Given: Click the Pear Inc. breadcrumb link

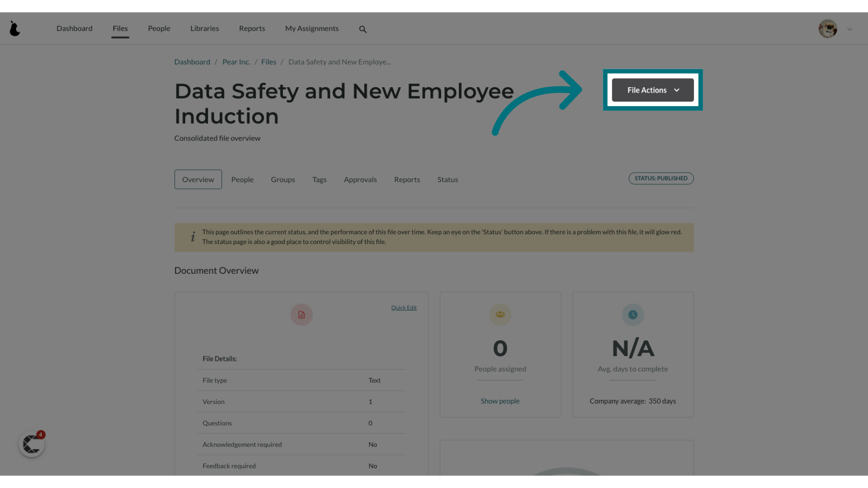Looking at the screenshot, I should click(236, 61).
